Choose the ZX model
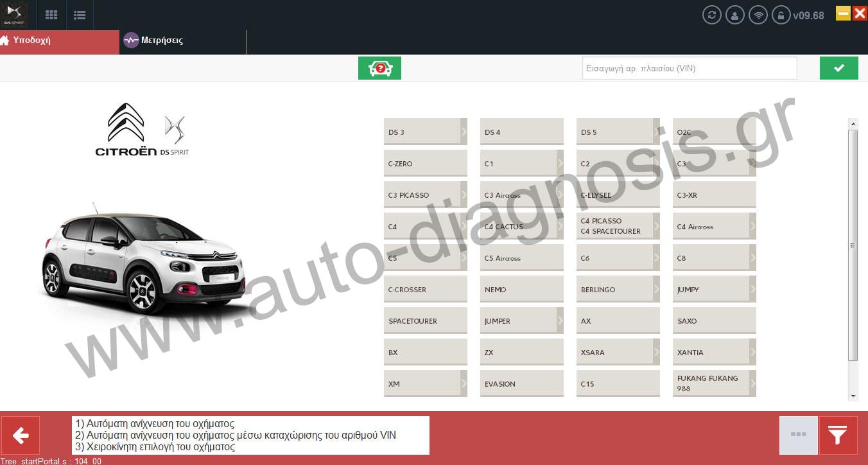Viewport: 868px width, 465px height. pyautogui.click(x=522, y=352)
